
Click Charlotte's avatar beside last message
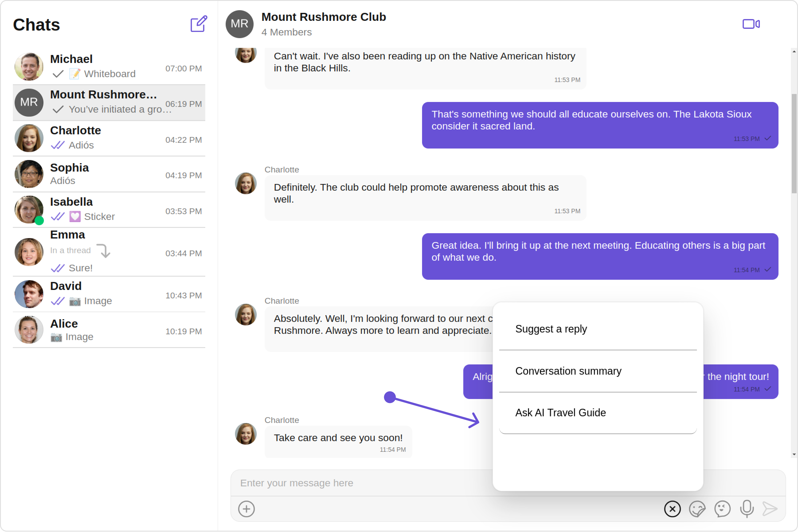tap(246, 434)
